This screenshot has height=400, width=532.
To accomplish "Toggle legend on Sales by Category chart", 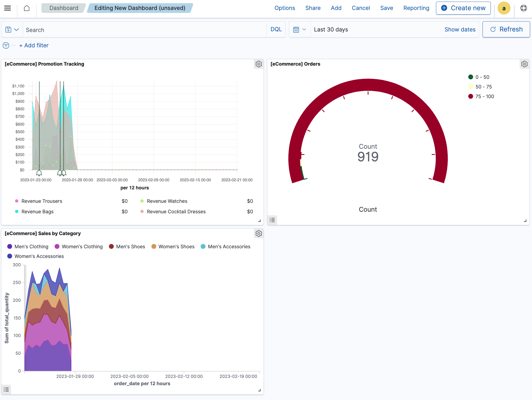I will pyautogui.click(x=6, y=390).
